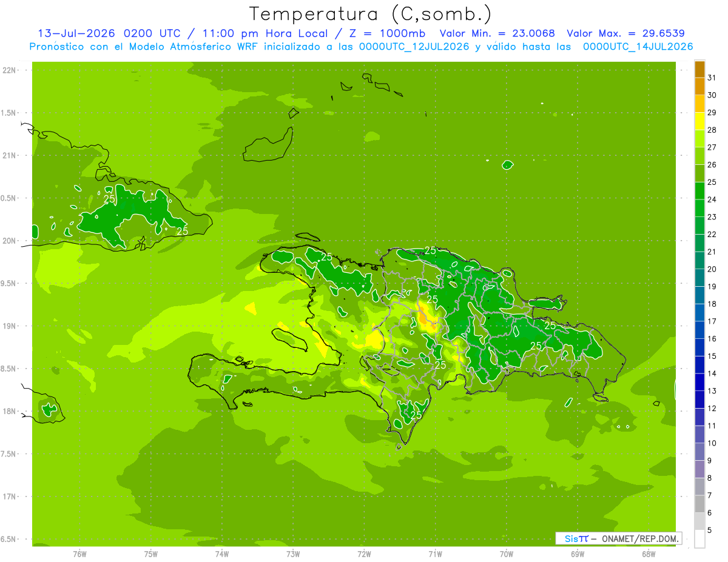Click the "68W" longitude axis label
Viewport: 728px width, 562px height.
tap(649, 554)
